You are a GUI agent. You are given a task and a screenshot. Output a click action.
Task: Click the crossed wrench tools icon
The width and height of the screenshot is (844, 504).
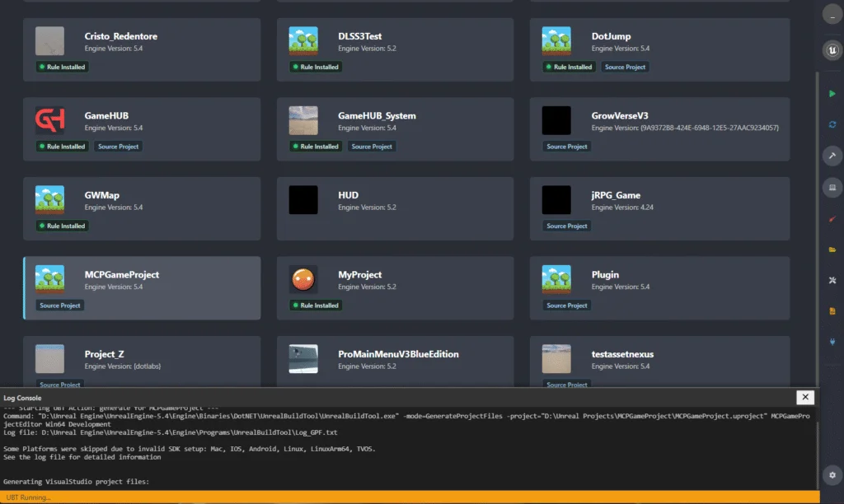pos(832,281)
